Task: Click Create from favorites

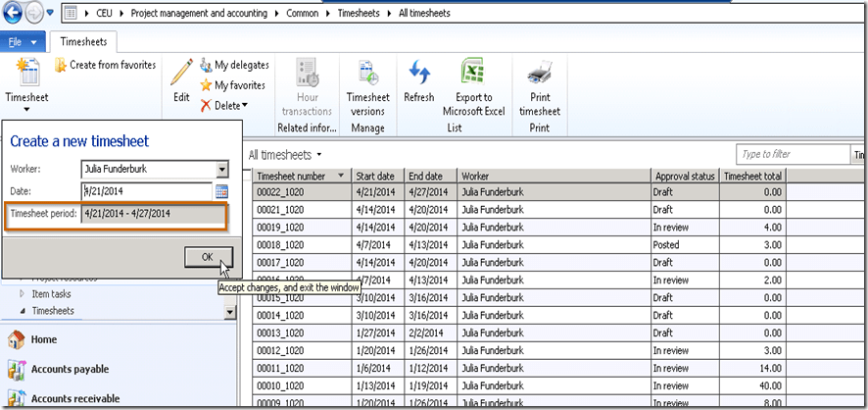Action: coord(105,66)
